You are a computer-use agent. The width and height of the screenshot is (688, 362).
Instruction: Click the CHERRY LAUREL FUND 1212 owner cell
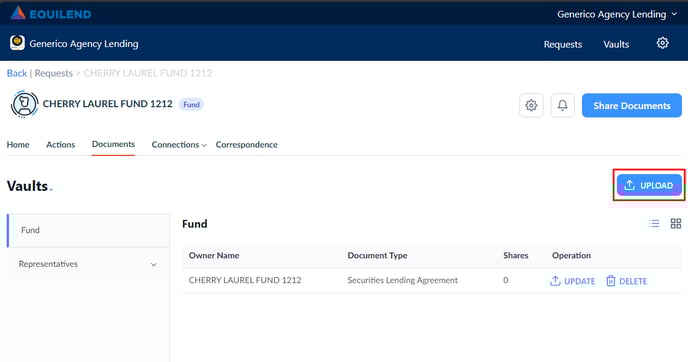[x=245, y=280]
